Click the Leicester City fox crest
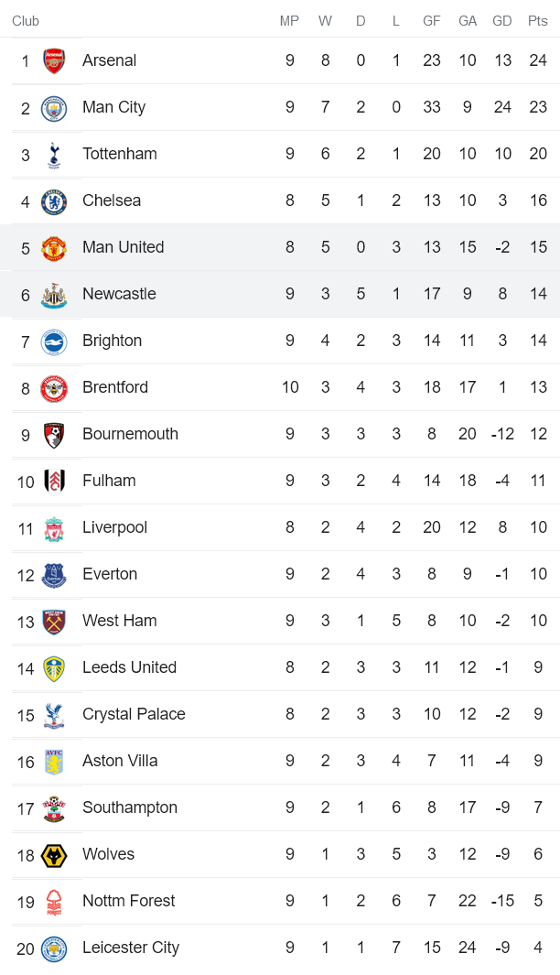The height and width of the screenshot is (975, 560). pyautogui.click(x=54, y=948)
